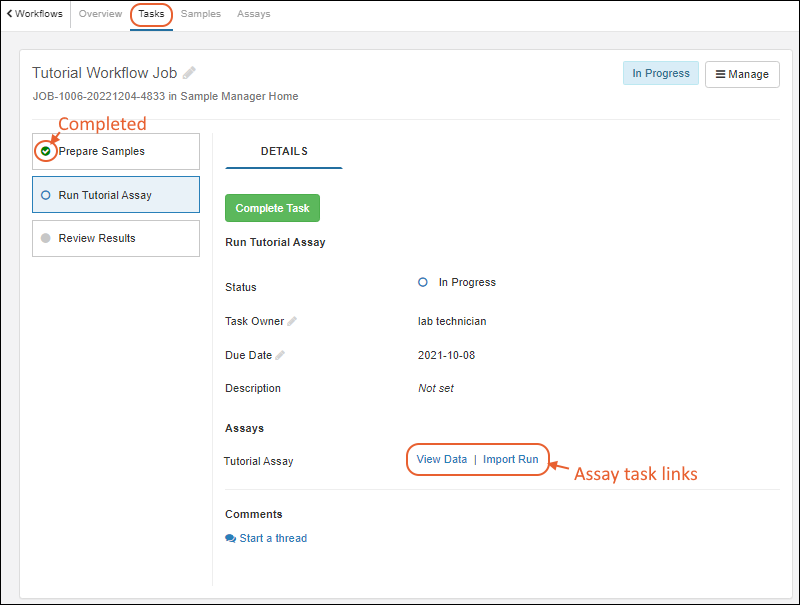This screenshot has width=800, height=605.
Task: Click the edit pencil next to Due Date
Action: 281,355
